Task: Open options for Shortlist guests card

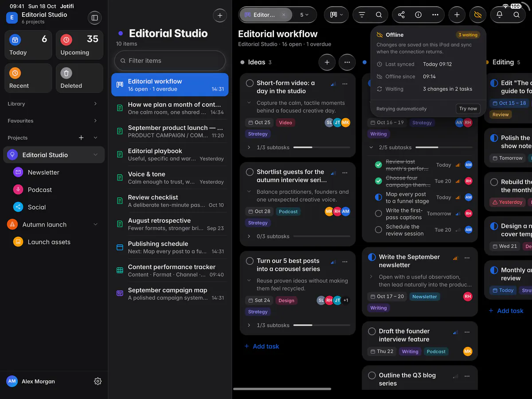Action: (345, 173)
